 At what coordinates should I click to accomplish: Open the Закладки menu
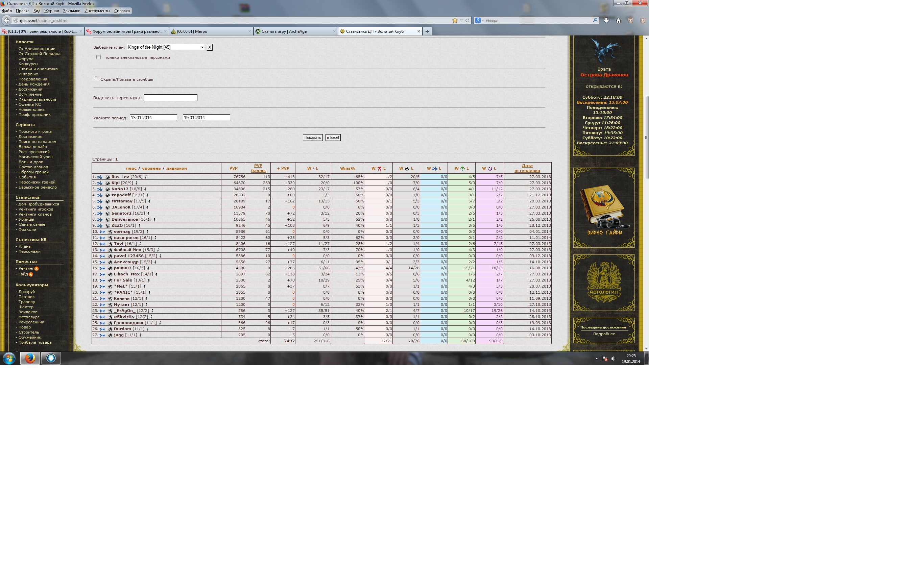tap(71, 11)
